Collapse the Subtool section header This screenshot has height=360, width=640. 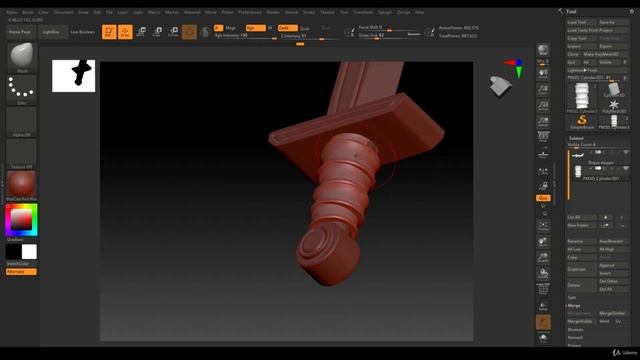[x=576, y=138]
